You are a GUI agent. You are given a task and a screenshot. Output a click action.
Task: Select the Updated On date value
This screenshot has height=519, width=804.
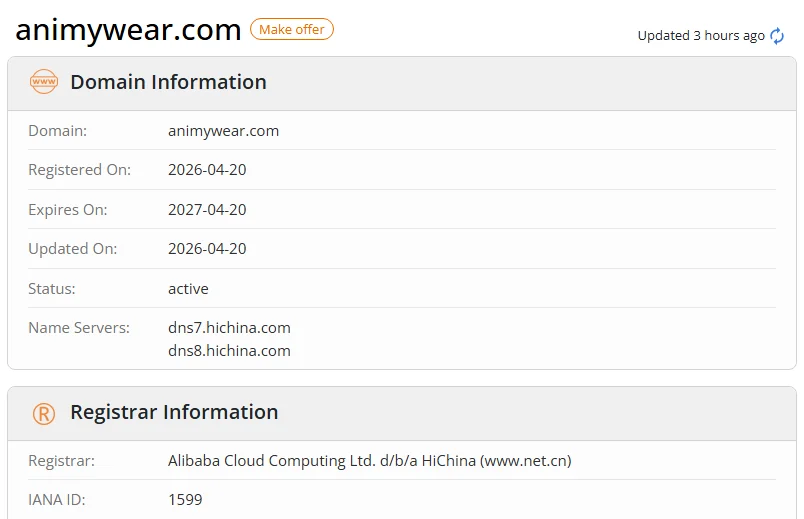click(207, 249)
